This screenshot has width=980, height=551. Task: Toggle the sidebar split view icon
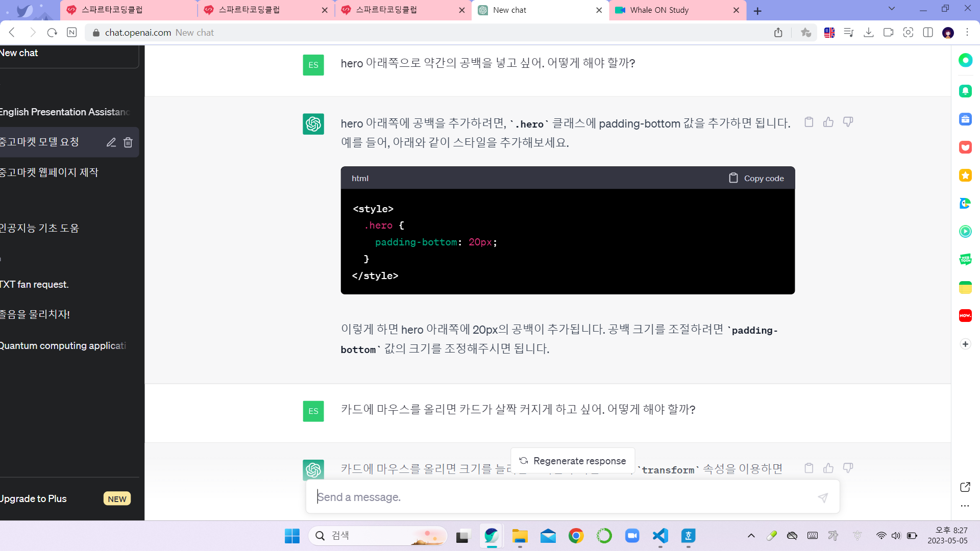(928, 33)
